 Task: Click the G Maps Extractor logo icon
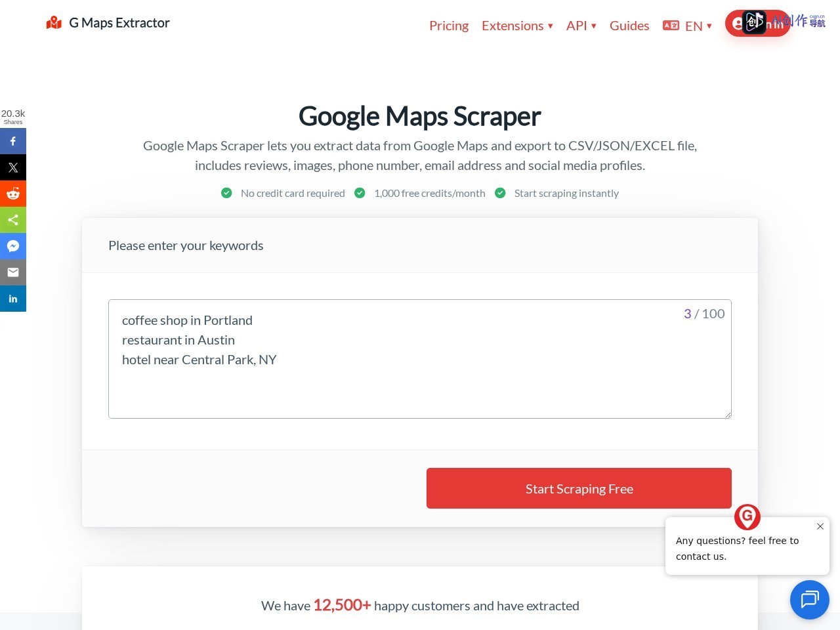tap(54, 23)
